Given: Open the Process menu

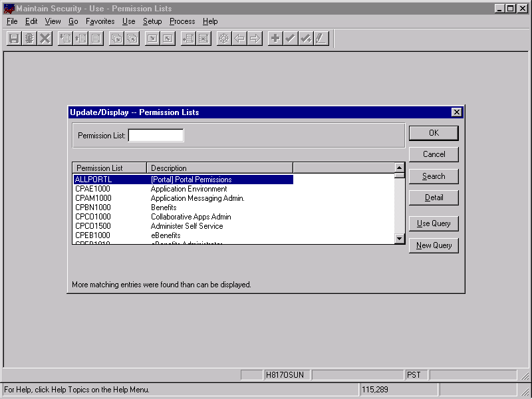Looking at the screenshot, I should (x=182, y=21).
